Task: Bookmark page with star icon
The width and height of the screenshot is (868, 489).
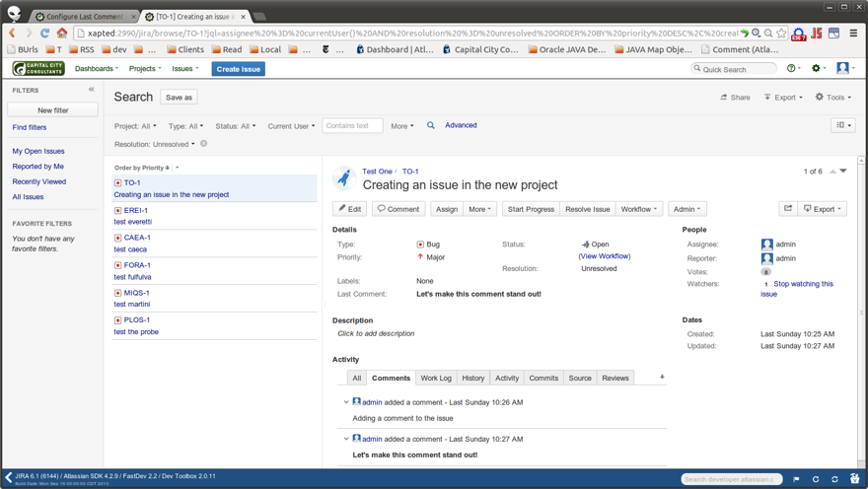Action: (781, 34)
